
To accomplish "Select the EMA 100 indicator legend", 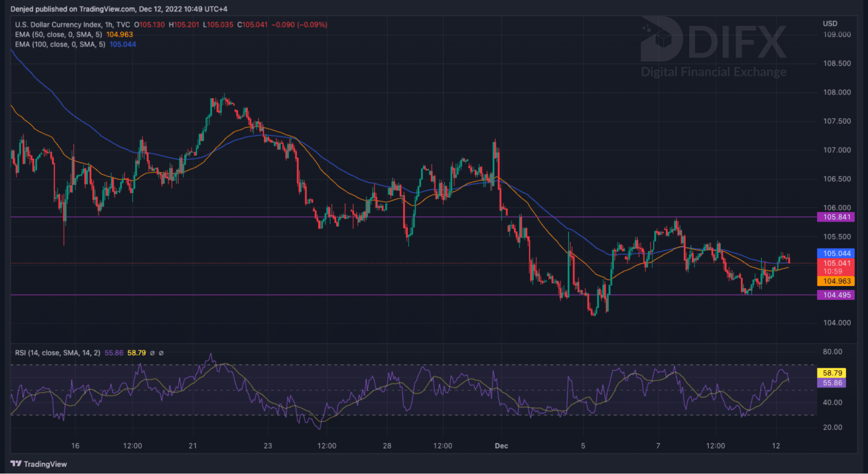I will pos(60,44).
